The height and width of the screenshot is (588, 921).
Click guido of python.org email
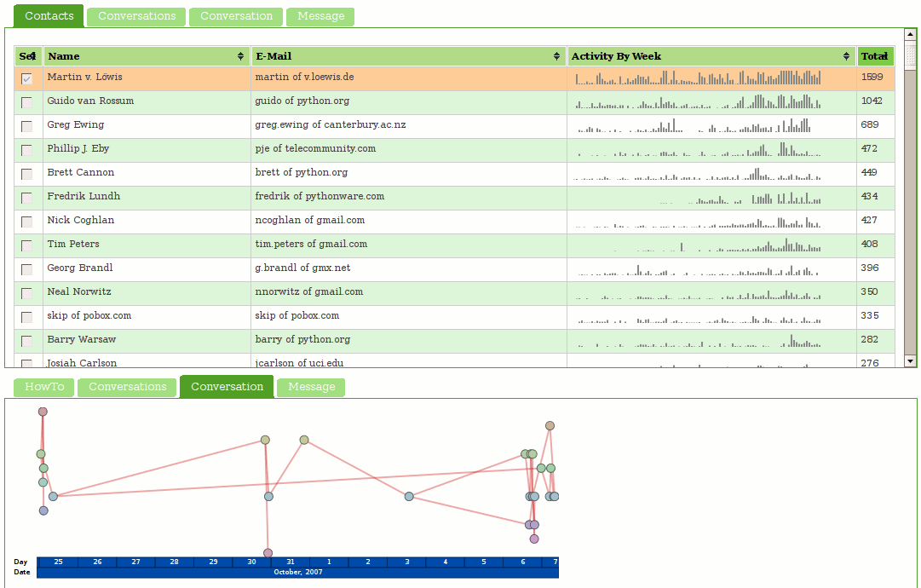click(x=302, y=101)
